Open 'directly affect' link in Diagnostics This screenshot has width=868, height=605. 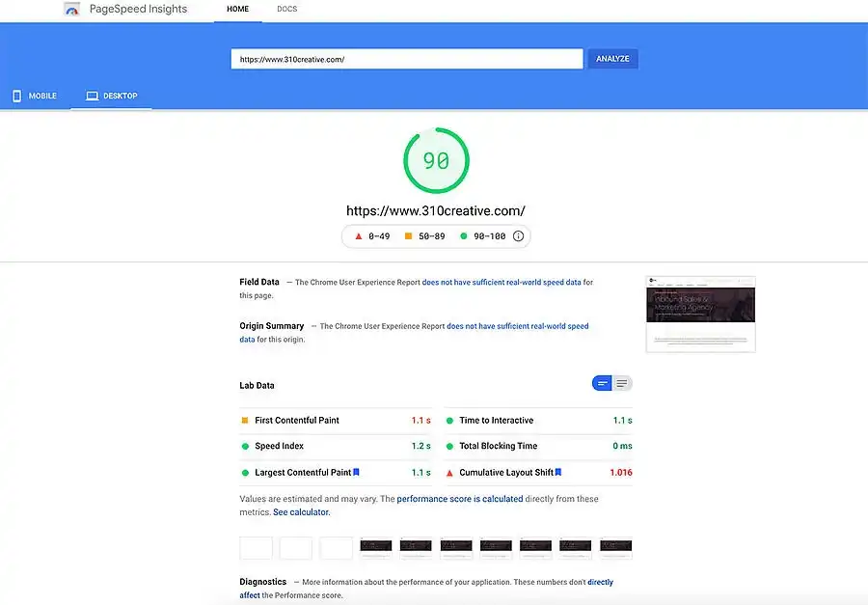[600, 582]
